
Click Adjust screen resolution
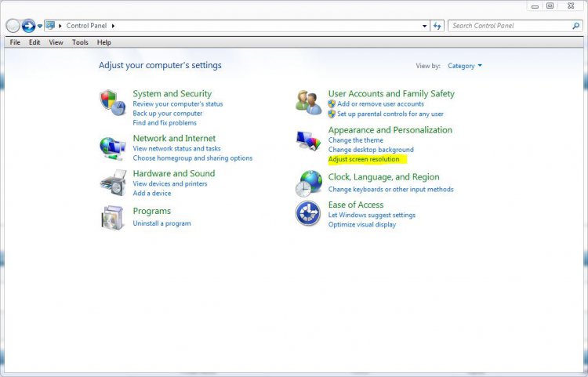[364, 159]
